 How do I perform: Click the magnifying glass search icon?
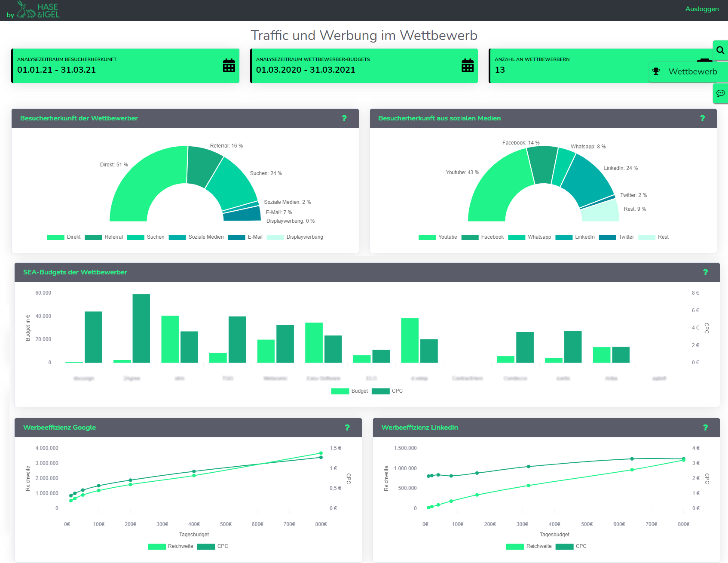721,50
